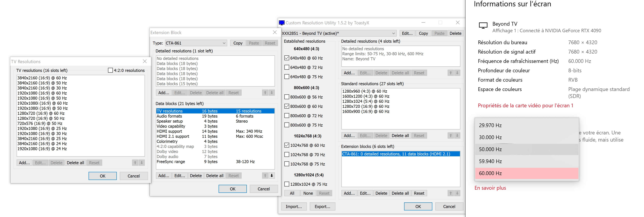Click the Custom Resolution Utility title icon
The height and width of the screenshot is (217, 644).
tap(282, 23)
